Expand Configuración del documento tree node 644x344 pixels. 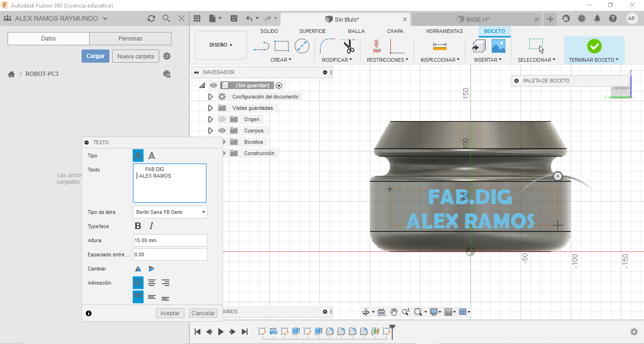(211, 97)
